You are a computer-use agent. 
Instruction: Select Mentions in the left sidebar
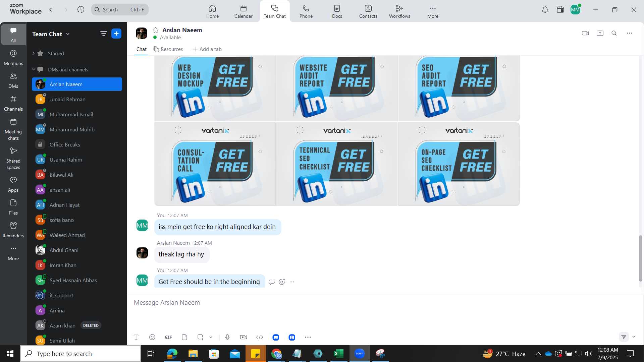pyautogui.click(x=13, y=58)
